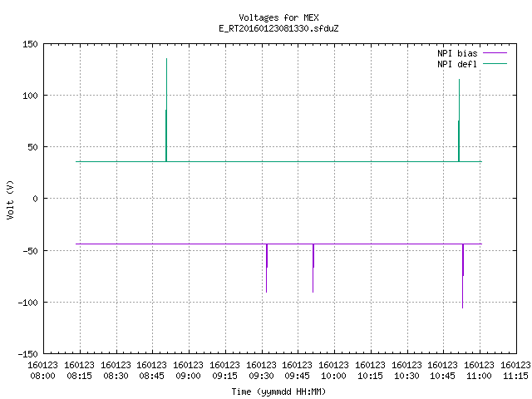Click the purple NPI bias legend line
This screenshot has width=532, height=399.
pyautogui.click(x=495, y=53)
